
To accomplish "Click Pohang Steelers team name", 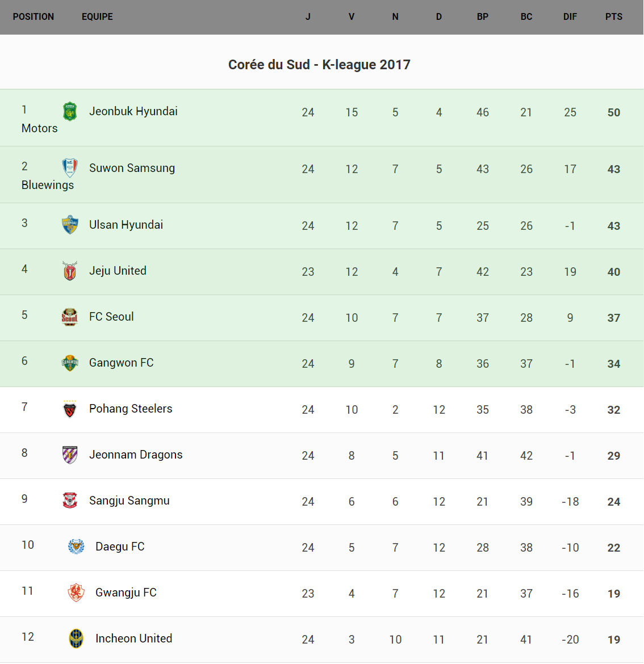I will point(131,409).
